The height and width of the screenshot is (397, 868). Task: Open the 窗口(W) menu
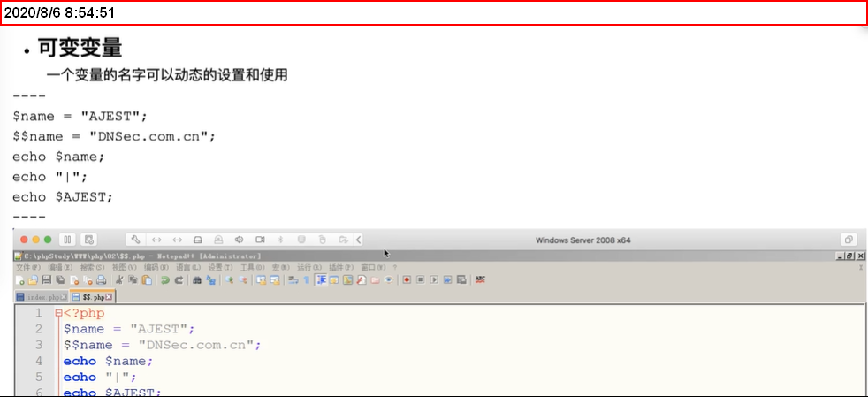[x=373, y=267]
